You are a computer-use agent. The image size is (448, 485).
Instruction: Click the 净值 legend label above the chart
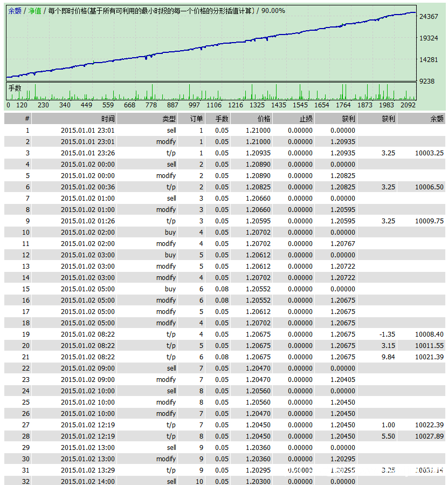tap(34, 11)
